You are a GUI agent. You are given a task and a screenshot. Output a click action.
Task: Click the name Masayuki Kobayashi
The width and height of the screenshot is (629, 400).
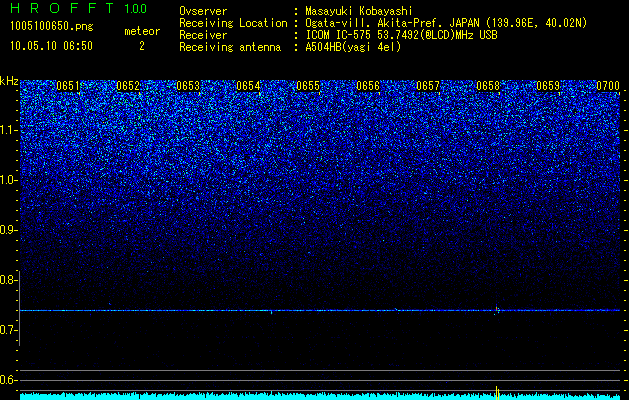coord(359,11)
